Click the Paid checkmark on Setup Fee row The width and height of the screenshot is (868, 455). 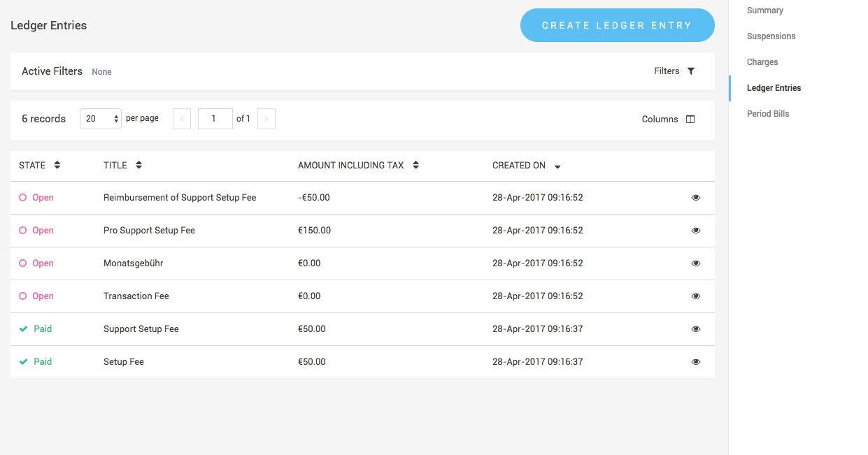22,361
